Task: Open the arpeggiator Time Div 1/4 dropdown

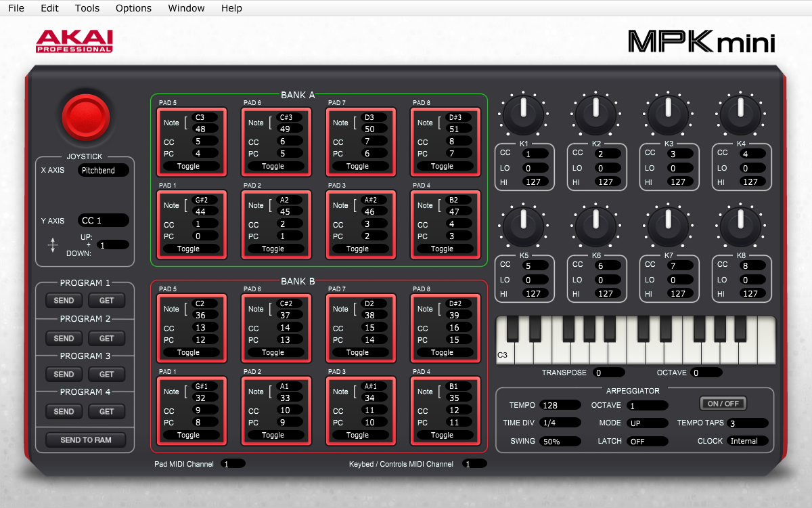Action: (x=560, y=423)
